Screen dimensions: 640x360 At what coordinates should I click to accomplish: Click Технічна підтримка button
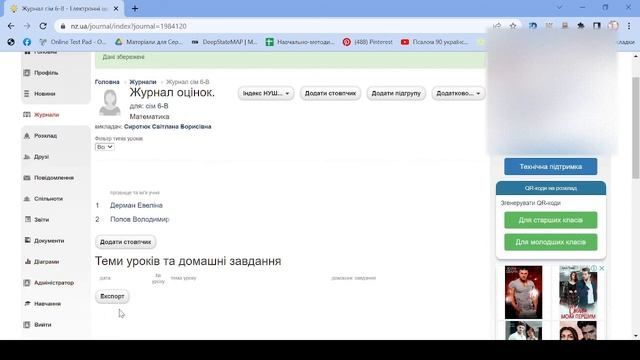click(x=551, y=167)
